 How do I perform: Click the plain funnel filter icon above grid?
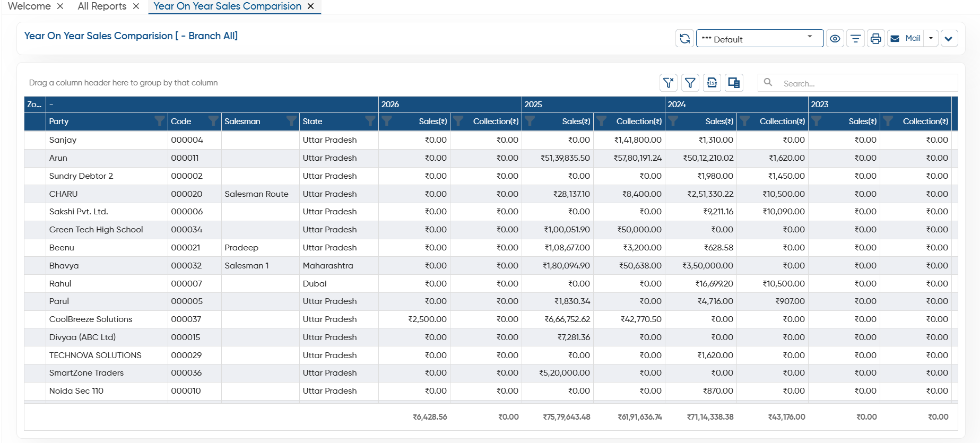[x=690, y=83]
